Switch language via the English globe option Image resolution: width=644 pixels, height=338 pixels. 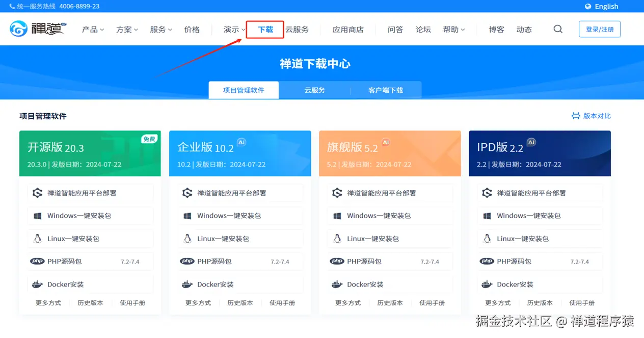point(602,6)
